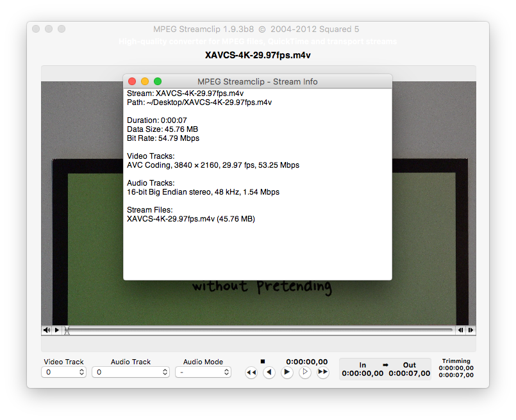The height and width of the screenshot is (420, 516).
Task: Click the reverse play button
Action: pos(269,373)
